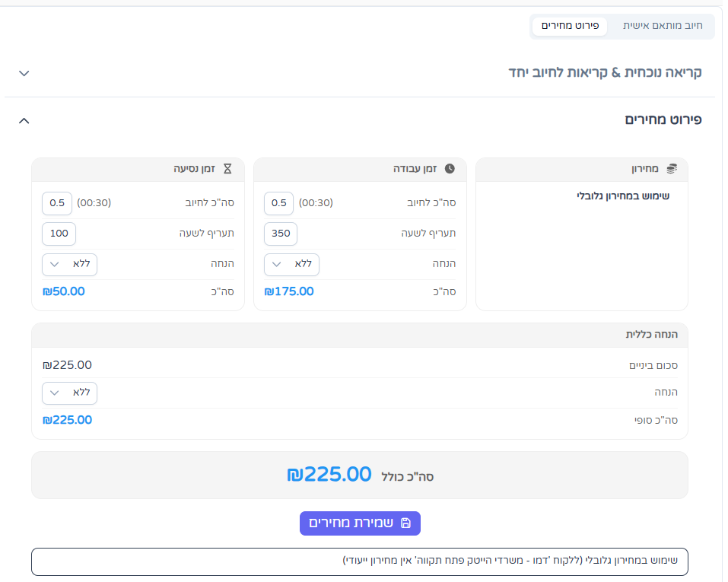
Task: Click the global price list note box
Action: pyautogui.click(x=360, y=561)
